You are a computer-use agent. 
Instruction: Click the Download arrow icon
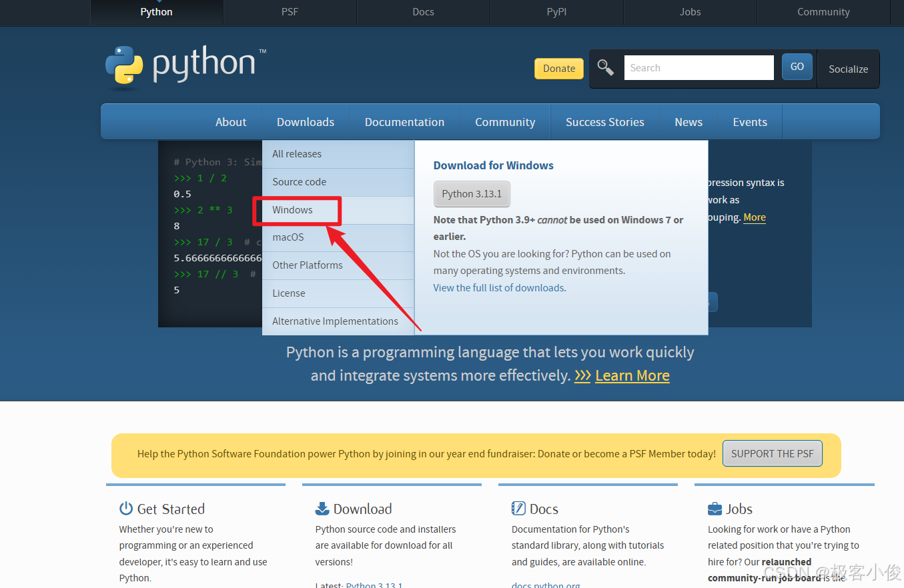322,509
